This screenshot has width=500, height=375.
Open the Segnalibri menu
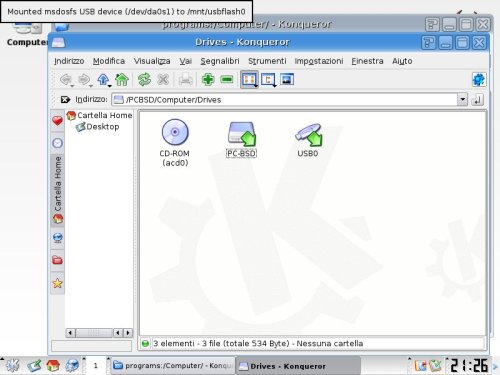(220, 61)
